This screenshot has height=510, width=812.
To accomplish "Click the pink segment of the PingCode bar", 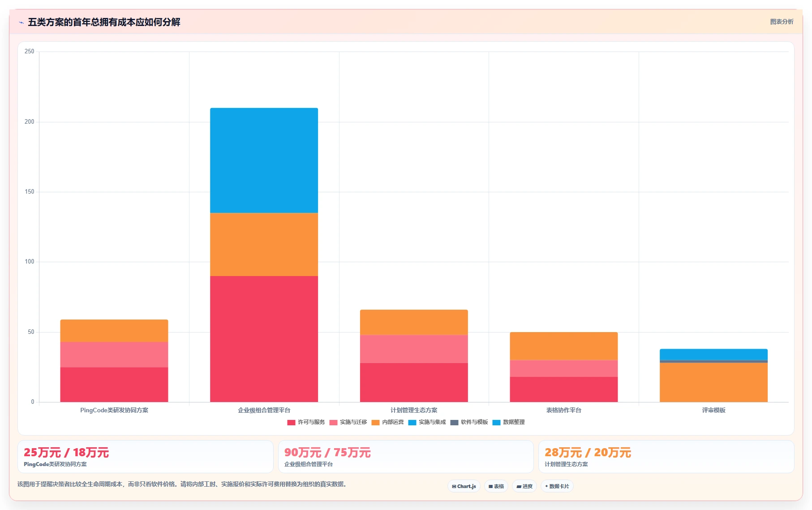I will coord(114,354).
